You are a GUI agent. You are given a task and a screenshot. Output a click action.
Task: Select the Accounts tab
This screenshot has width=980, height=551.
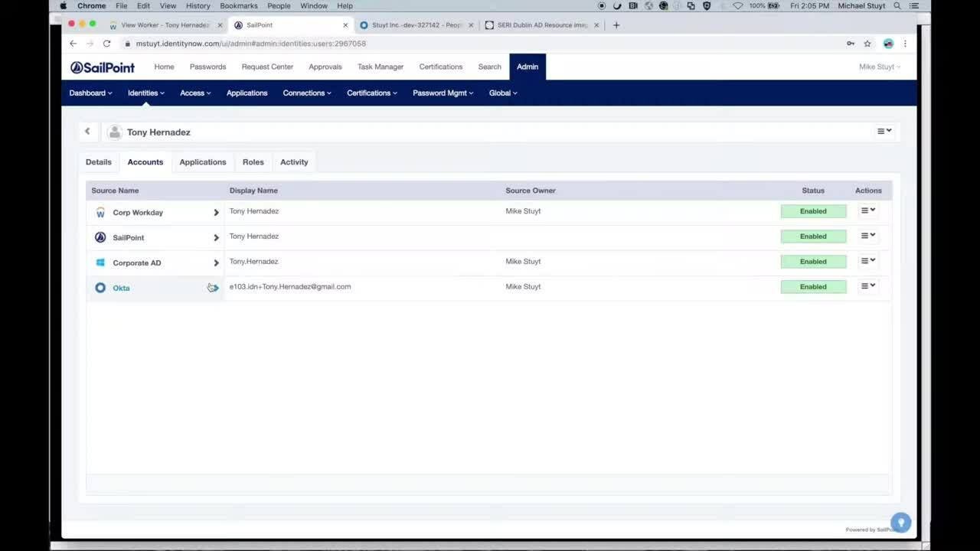(145, 162)
